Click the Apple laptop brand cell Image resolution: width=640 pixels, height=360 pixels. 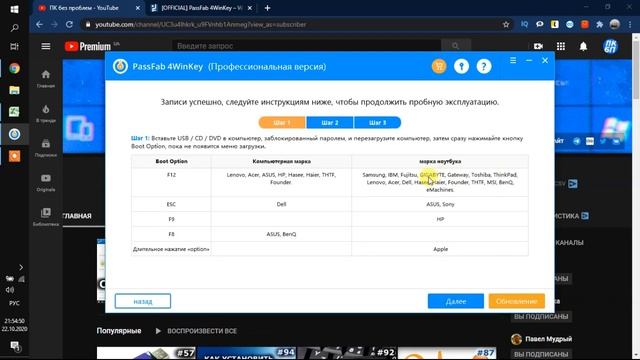(x=440, y=249)
